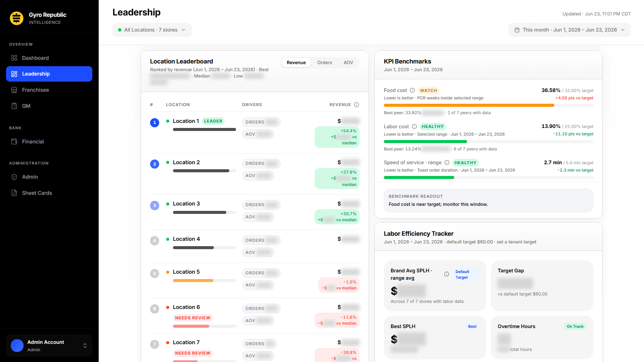Open GM page from sidebar
The image size is (644, 362).
[49, 106]
